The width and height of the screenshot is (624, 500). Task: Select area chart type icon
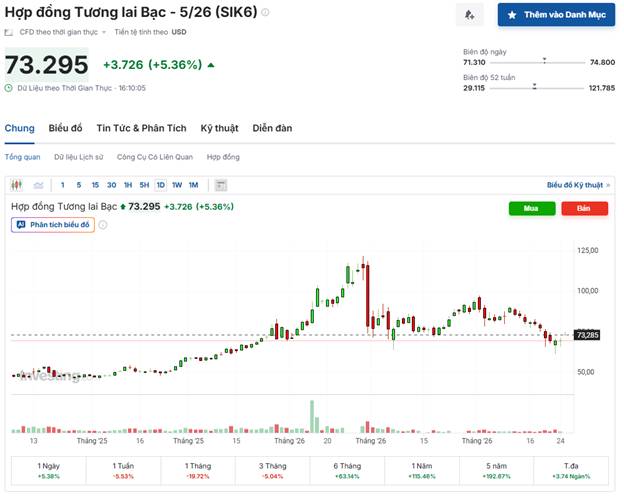click(38, 185)
